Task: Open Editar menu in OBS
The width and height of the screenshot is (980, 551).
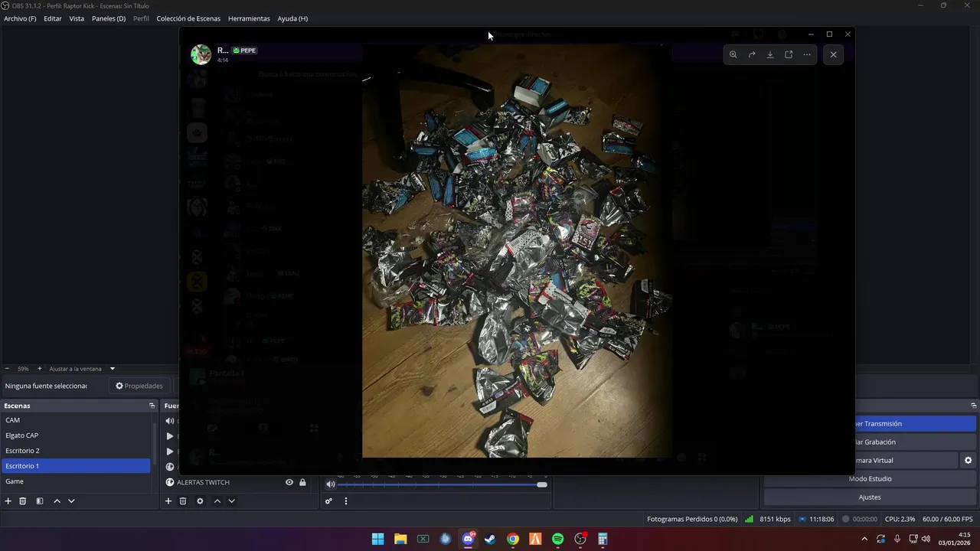Action: click(53, 18)
